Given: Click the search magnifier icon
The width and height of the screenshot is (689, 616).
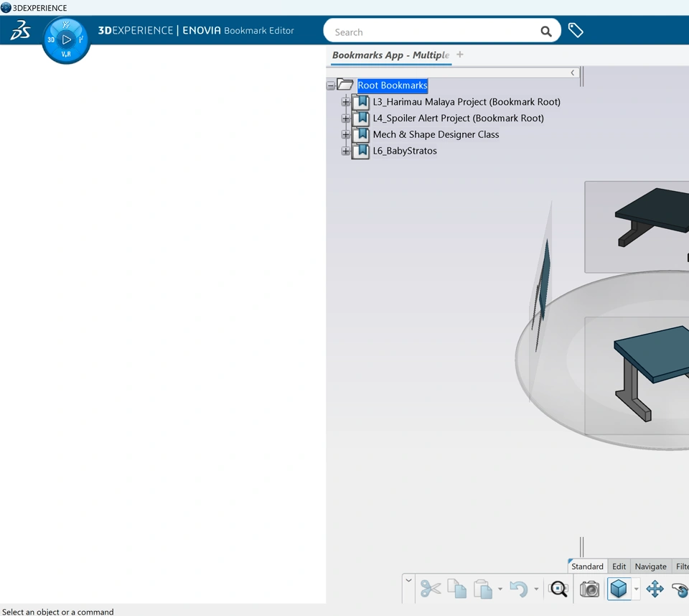Looking at the screenshot, I should coord(545,31).
